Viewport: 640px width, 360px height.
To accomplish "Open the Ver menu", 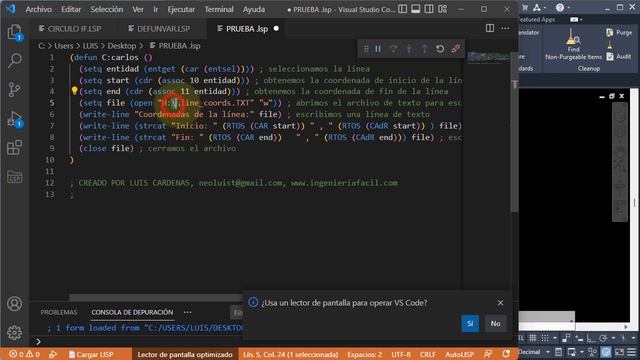I will (x=138, y=9).
